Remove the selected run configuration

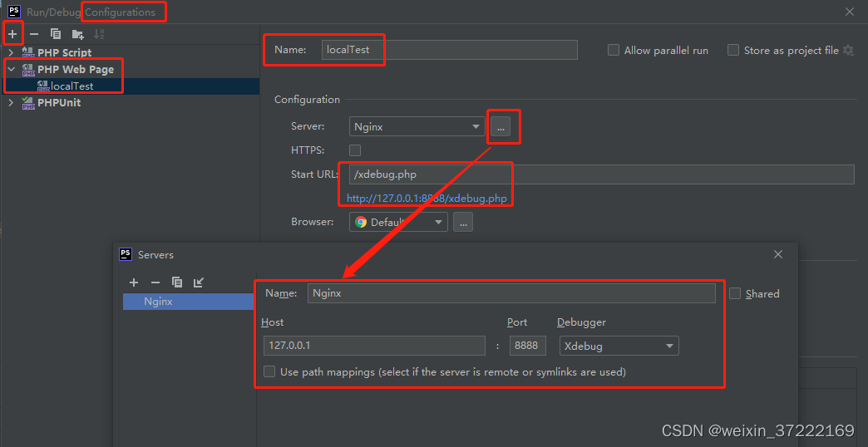(x=34, y=34)
